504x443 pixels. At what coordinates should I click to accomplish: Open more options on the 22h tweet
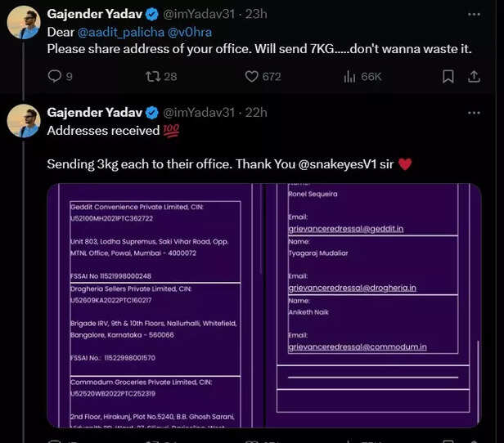point(474,112)
